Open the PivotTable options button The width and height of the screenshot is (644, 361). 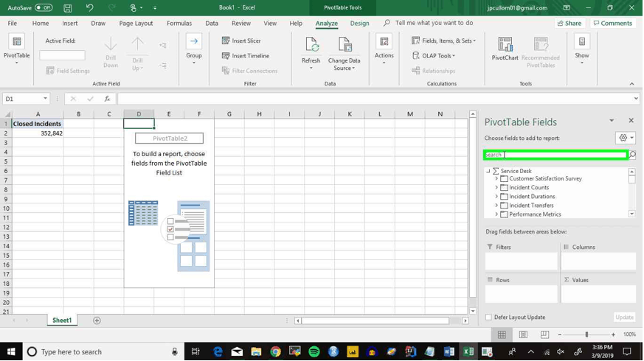coord(16,49)
